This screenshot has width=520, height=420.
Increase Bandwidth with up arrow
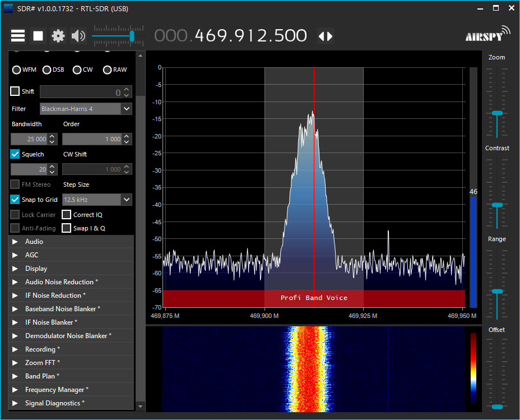52,136
